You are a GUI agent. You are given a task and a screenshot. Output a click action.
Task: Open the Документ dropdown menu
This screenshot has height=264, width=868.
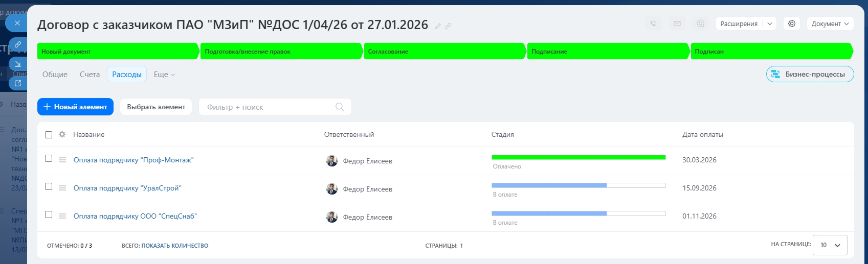830,23
